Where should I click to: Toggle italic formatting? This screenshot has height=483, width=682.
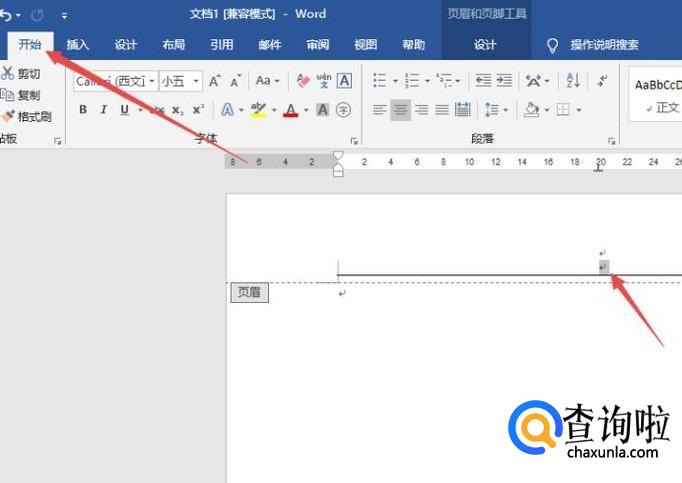pyautogui.click(x=104, y=110)
